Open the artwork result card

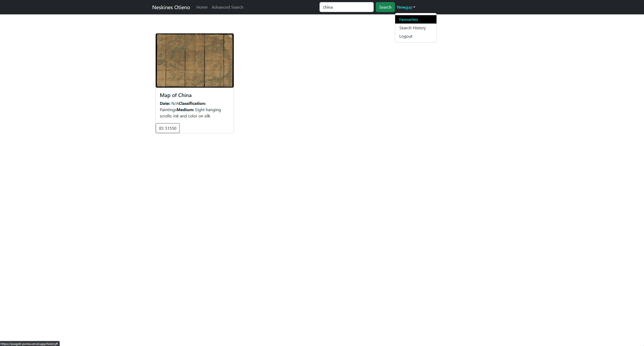click(x=194, y=83)
